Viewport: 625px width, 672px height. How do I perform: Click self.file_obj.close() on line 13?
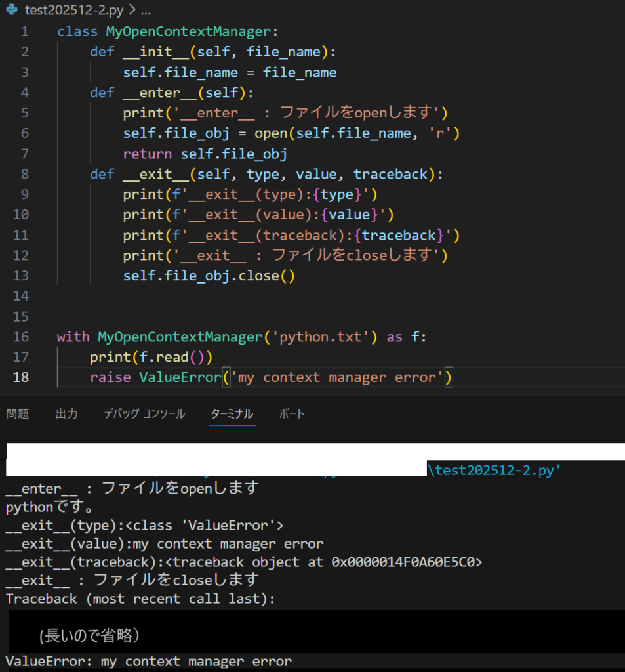coord(209,276)
